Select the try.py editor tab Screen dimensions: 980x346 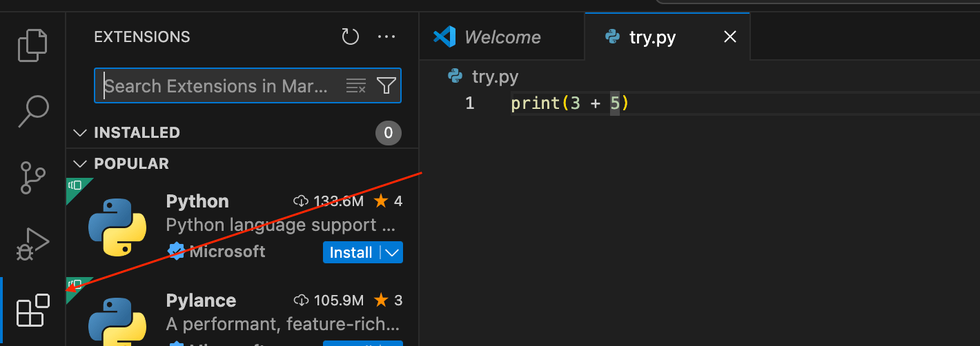tap(651, 37)
